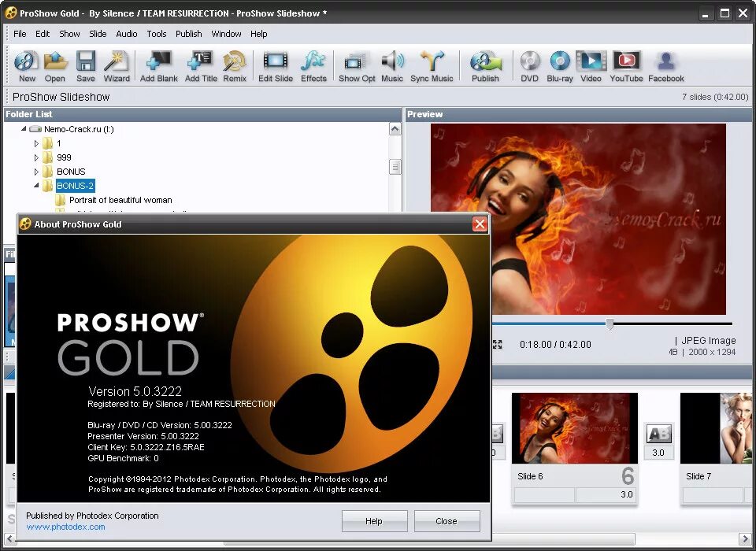Click the New show toolbar icon

(x=27, y=66)
